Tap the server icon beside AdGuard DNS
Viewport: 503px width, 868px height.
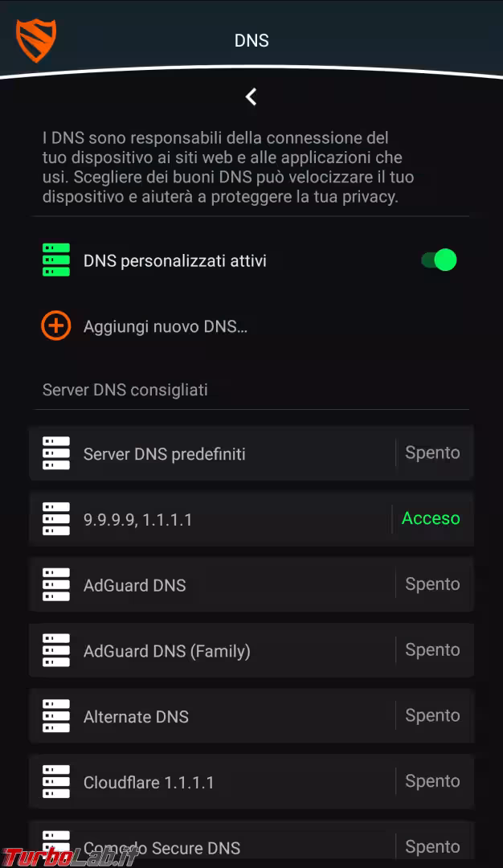coord(55,584)
